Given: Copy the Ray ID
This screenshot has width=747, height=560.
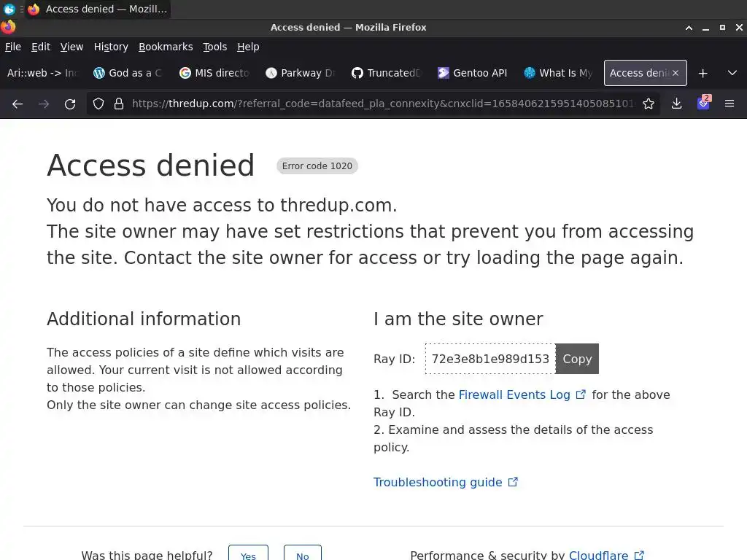Looking at the screenshot, I should (577, 359).
